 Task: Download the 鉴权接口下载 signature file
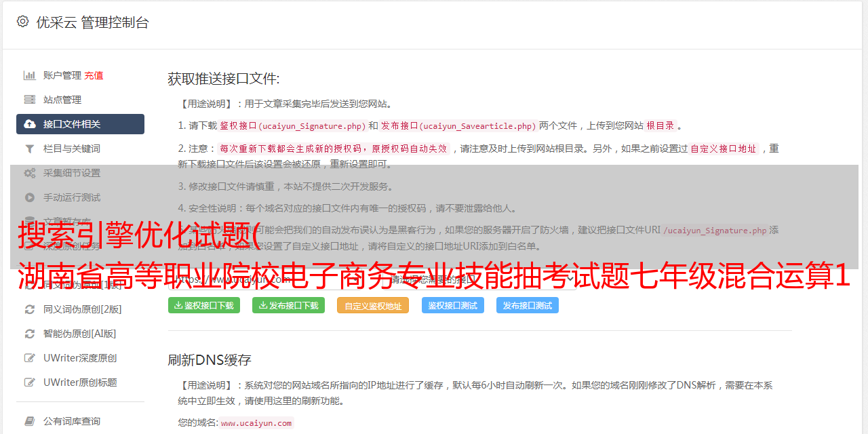click(203, 305)
